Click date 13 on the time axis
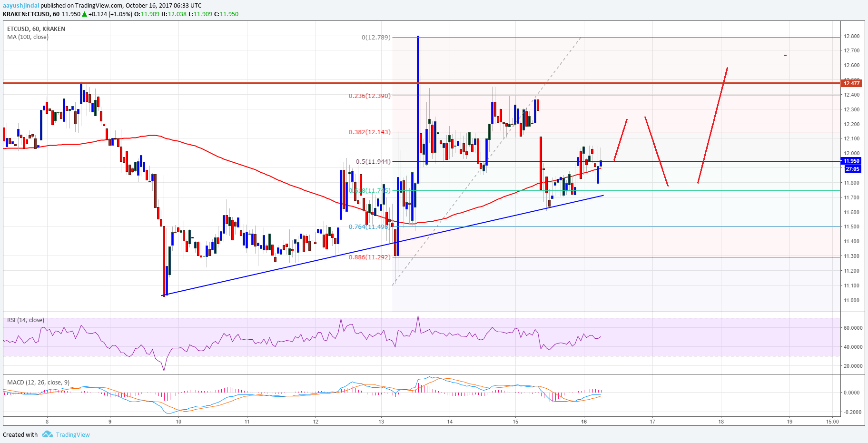Viewport: 868px width, 443px height. coord(381,421)
